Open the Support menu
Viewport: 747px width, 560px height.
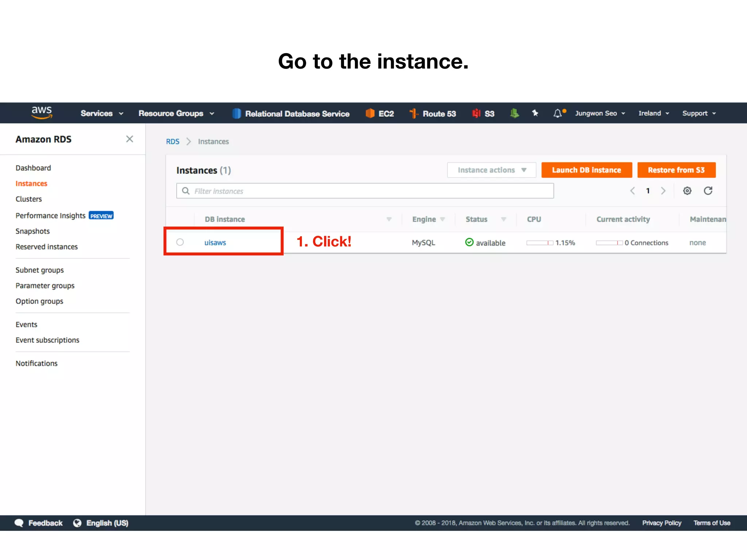(699, 113)
